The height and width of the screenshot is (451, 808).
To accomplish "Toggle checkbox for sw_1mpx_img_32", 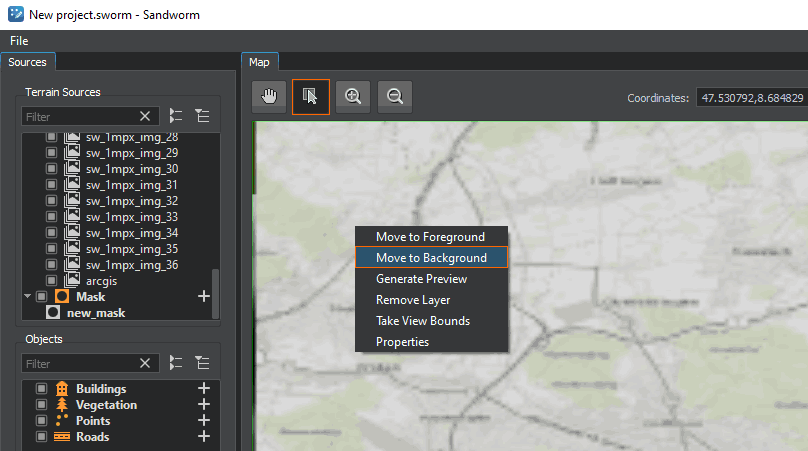I will [53, 201].
